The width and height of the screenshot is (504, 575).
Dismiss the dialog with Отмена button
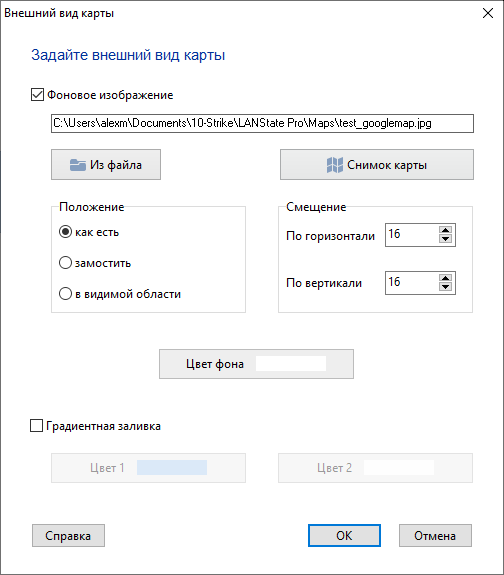tap(435, 536)
